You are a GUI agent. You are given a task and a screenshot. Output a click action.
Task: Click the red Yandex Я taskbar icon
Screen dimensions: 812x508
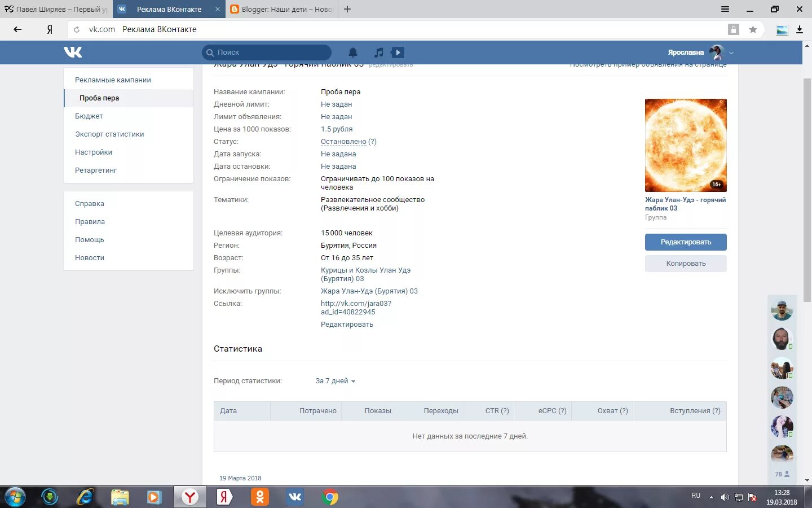[x=224, y=497]
